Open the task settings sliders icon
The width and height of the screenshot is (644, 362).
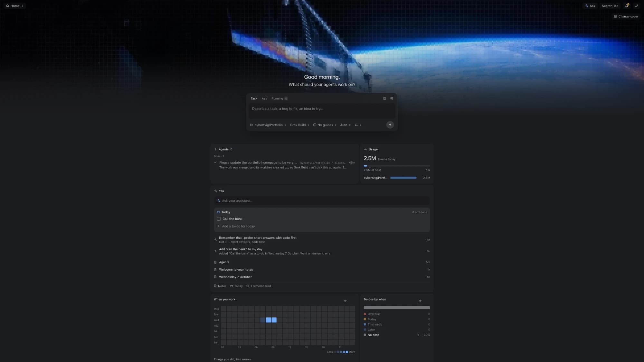pos(392,98)
